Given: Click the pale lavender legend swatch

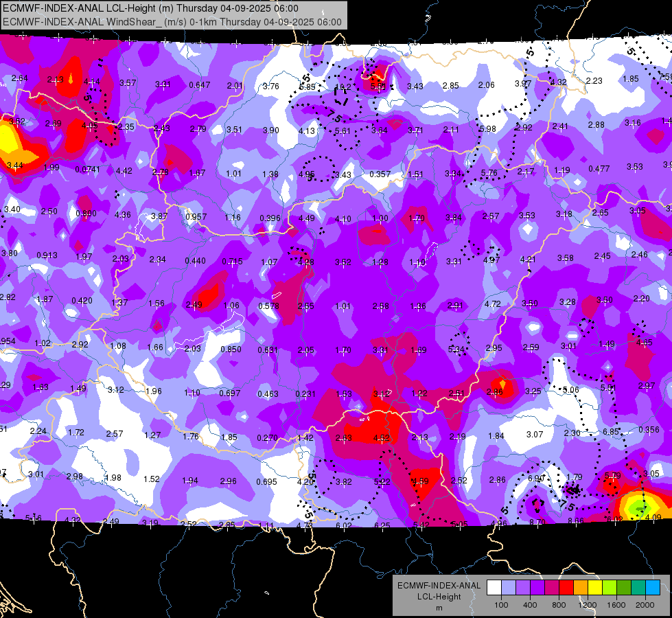Looking at the screenshot, I should coord(509,588).
